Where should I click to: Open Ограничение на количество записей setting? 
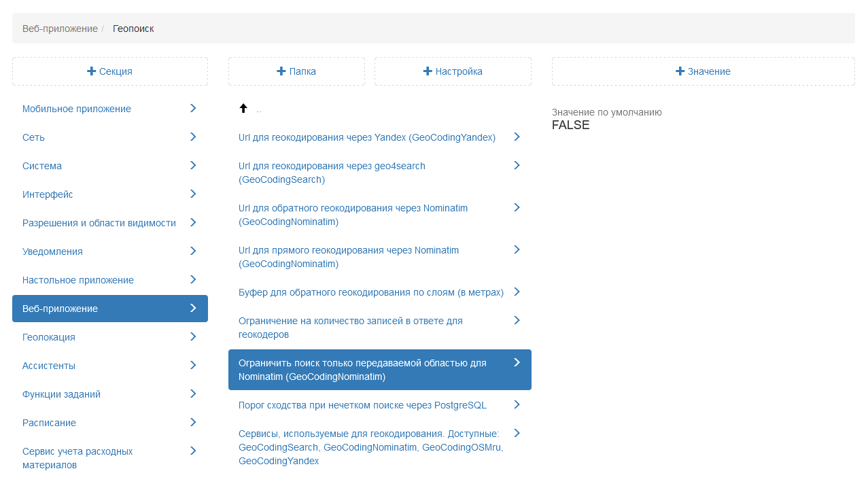350,328
